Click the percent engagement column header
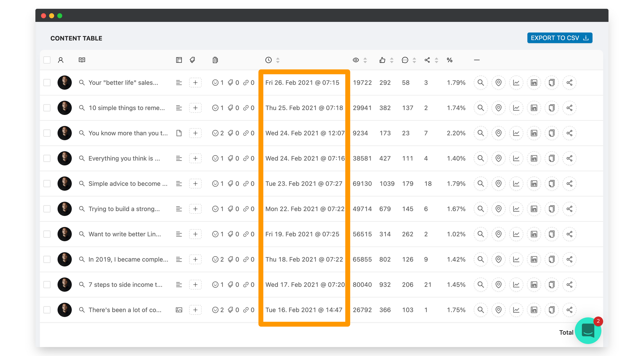This screenshot has width=644, height=356. coord(450,60)
